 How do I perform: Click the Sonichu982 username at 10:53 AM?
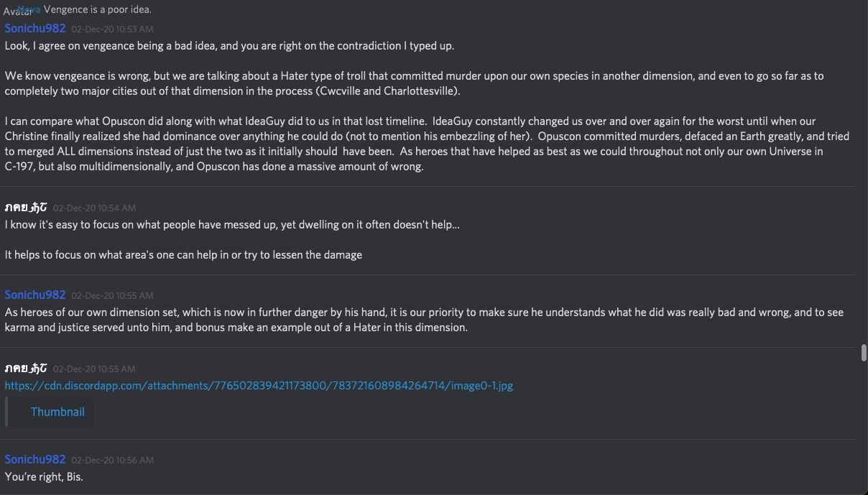(35, 28)
